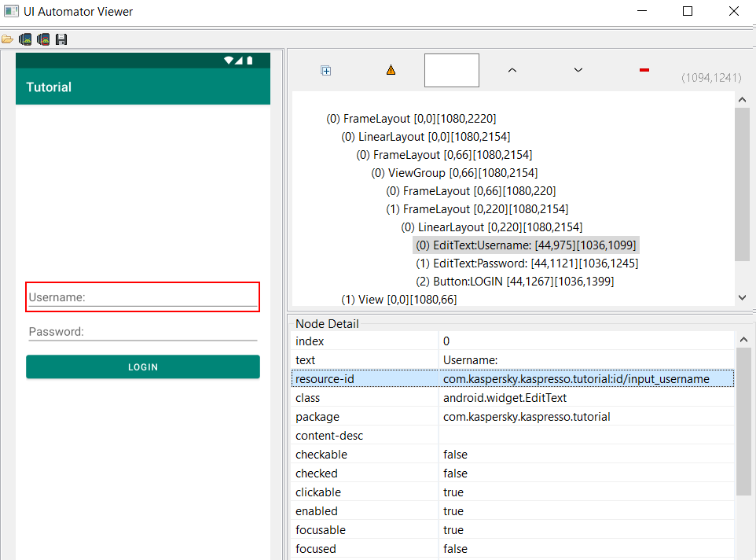The image size is (756, 560).
Task: Select the focusable row
Action: (x=513, y=529)
